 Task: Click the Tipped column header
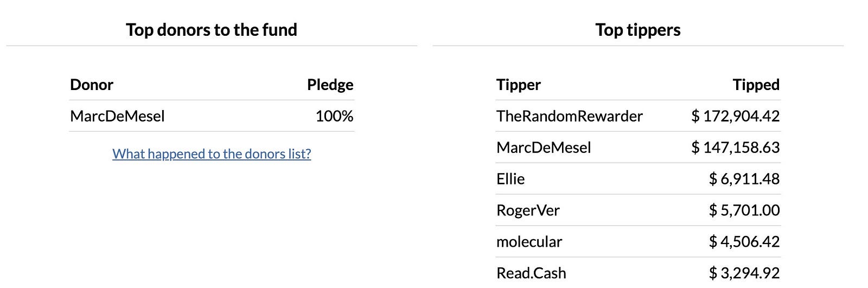[756, 85]
